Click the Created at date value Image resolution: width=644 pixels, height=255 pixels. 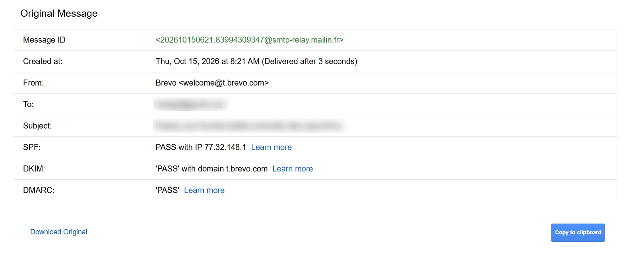(256, 61)
